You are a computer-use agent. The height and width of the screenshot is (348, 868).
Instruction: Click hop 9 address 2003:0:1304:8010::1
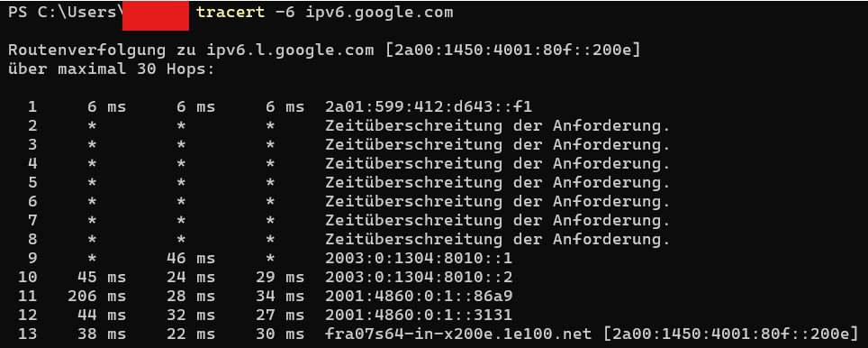click(419, 258)
